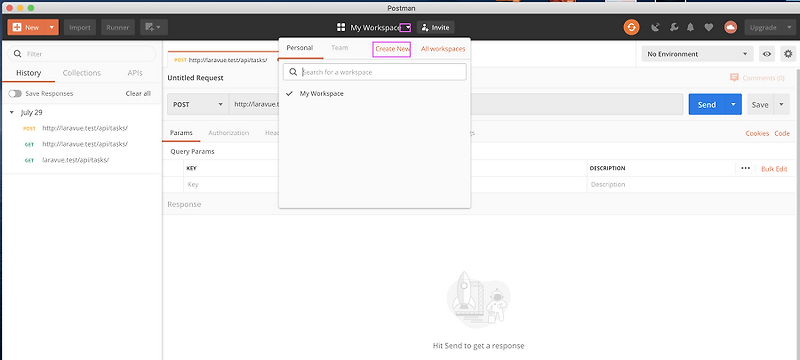The image size is (800, 360).
Task: Click the Runner button
Action: 117,28
